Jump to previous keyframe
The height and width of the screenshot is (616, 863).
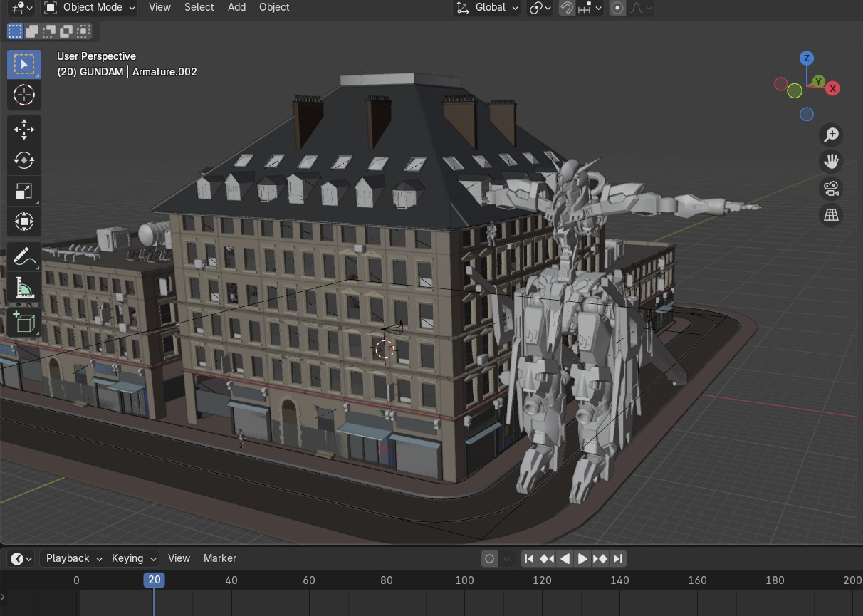(547, 559)
